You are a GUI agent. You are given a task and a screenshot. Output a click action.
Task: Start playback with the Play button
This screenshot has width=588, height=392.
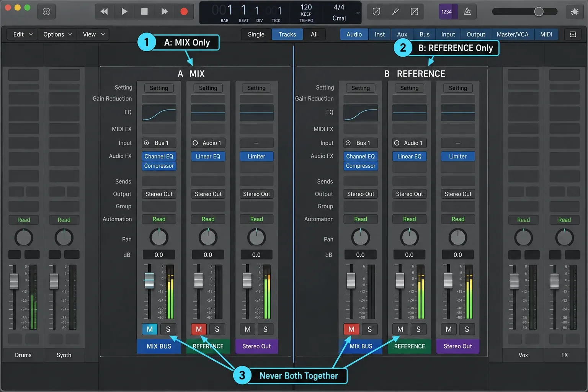pos(124,11)
